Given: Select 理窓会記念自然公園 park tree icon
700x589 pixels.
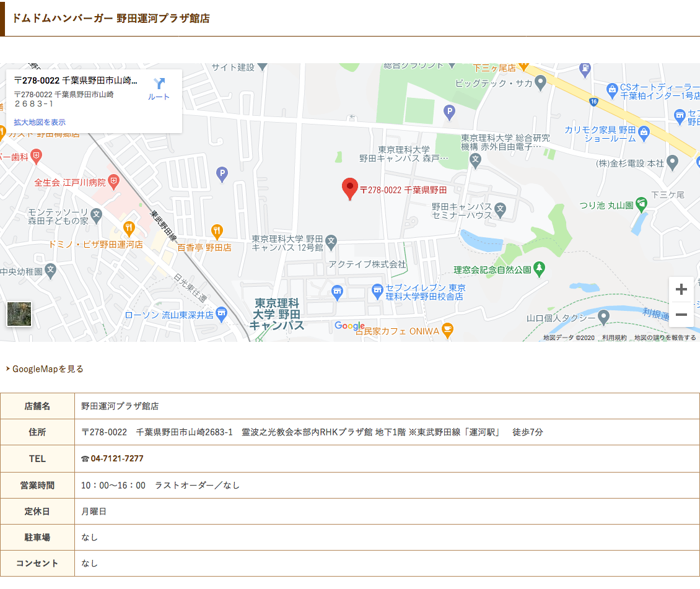Looking at the screenshot, I should pyautogui.click(x=540, y=269).
